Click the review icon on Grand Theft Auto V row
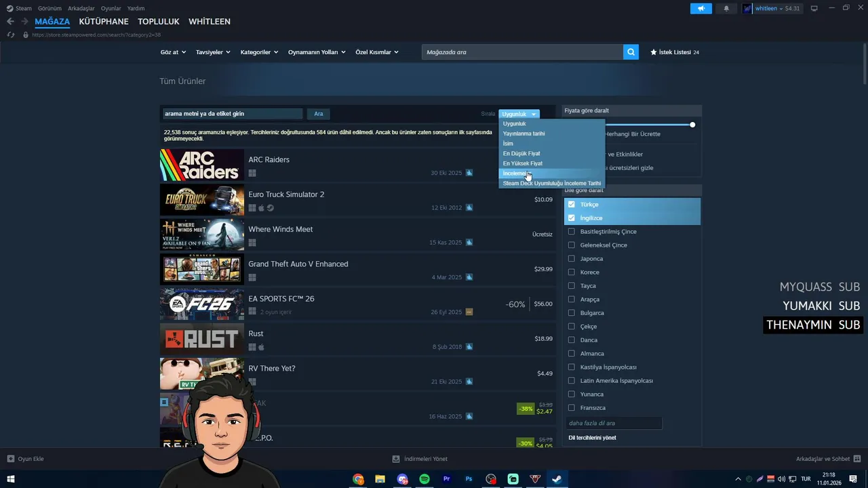This screenshot has height=488, width=868. tap(469, 277)
